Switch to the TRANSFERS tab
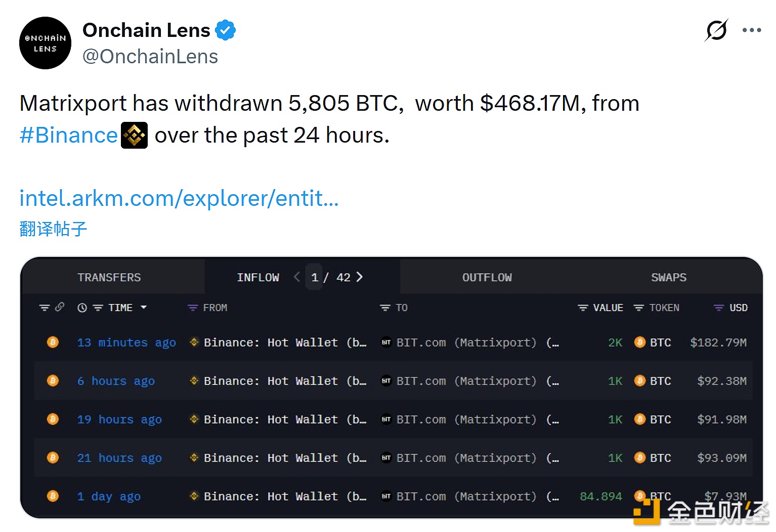Viewport: 776px width, 532px height. [109, 277]
